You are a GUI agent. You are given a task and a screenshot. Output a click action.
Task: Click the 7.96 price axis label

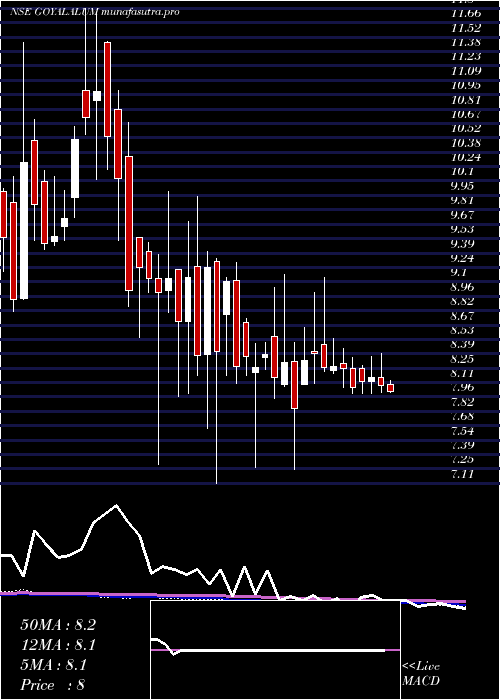coord(463,387)
